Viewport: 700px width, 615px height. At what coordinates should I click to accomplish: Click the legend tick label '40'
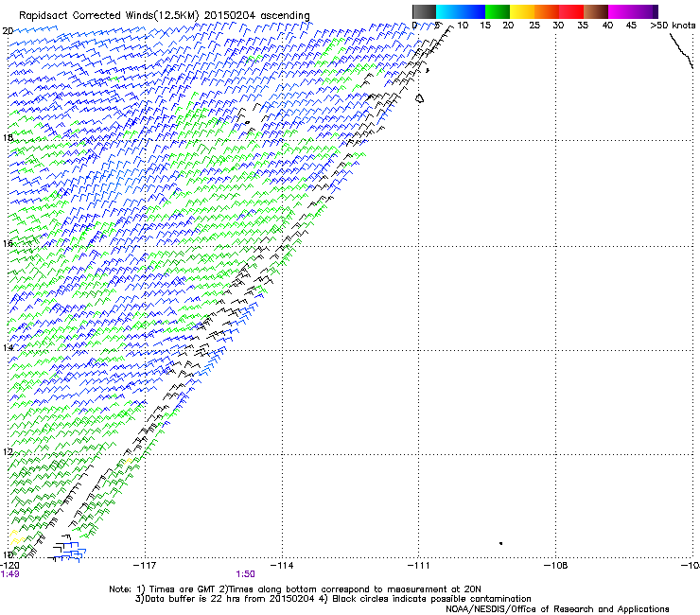(x=607, y=26)
